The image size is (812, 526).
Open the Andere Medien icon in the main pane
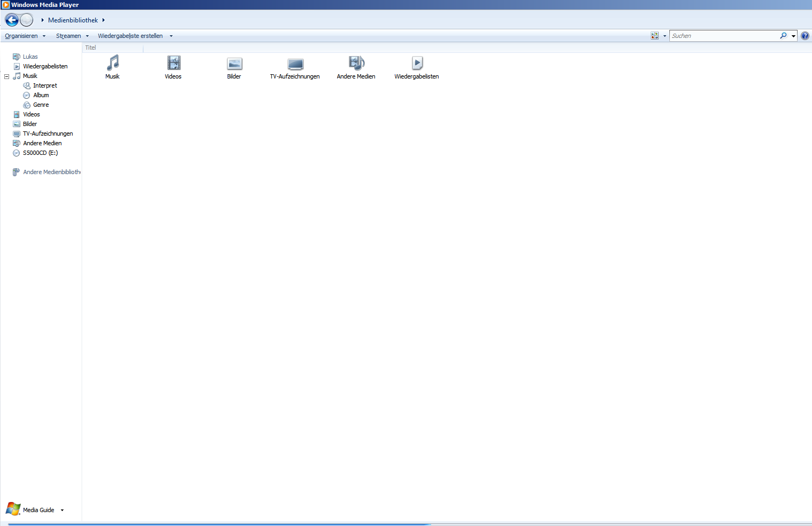click(356, 63)
